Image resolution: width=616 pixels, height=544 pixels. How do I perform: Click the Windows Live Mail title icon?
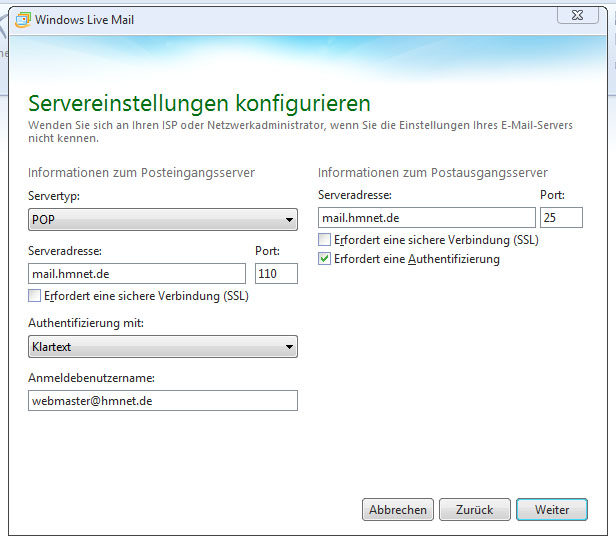22,20
